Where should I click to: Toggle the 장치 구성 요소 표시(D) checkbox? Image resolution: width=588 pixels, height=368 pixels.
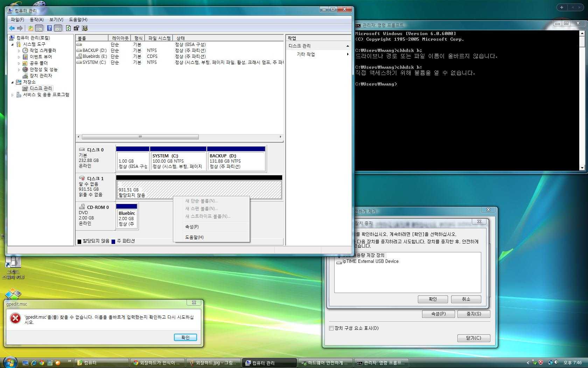click(331, 328)
